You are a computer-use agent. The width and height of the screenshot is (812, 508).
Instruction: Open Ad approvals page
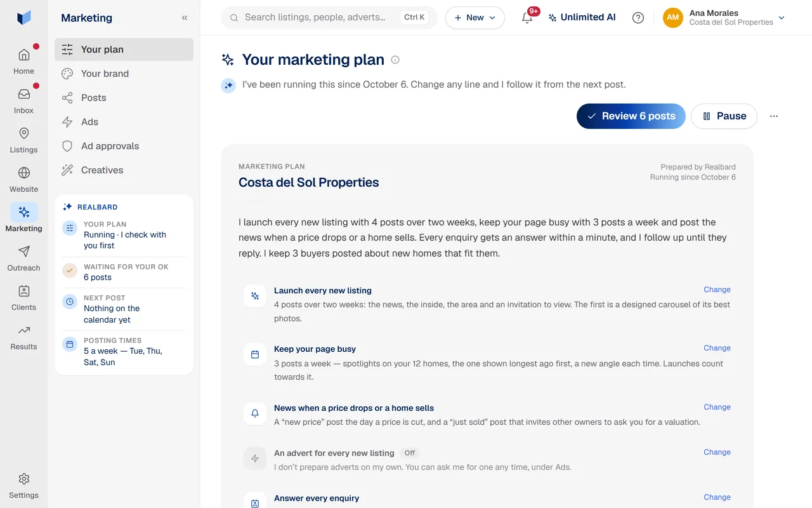coord(124,146)
